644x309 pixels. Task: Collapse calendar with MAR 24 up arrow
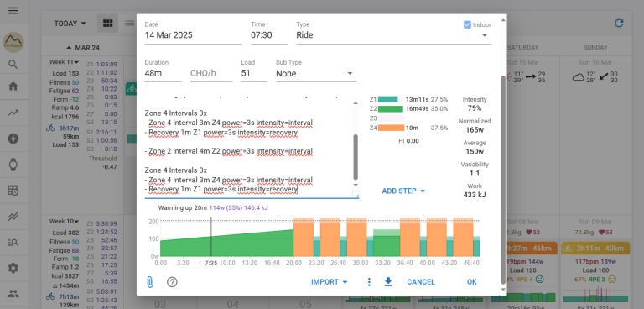[83, 48]
